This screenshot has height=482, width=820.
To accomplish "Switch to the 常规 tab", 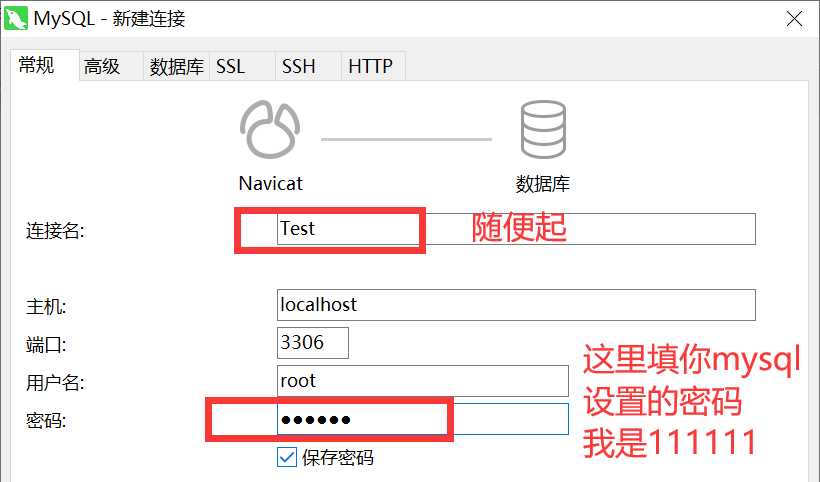I will (45, 65).
